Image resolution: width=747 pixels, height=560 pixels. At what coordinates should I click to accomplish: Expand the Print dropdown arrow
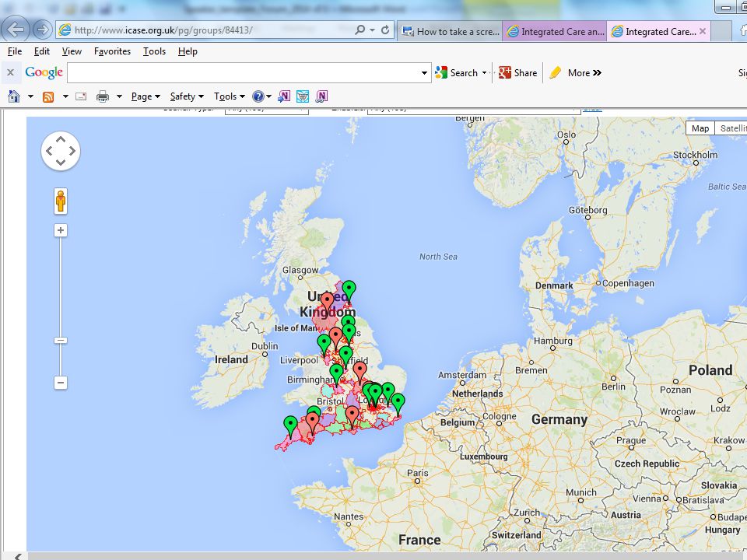tap(119, 96)
